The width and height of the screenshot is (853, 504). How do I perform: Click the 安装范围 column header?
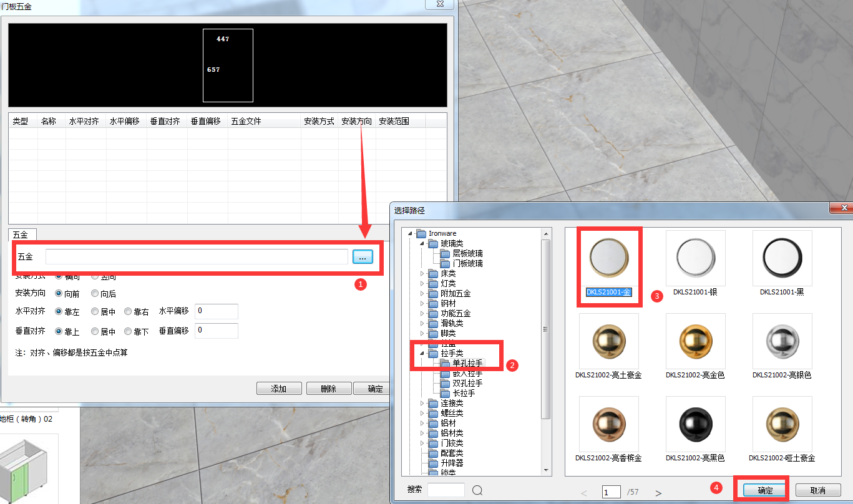pyautogui.click(x=401, y=121)
